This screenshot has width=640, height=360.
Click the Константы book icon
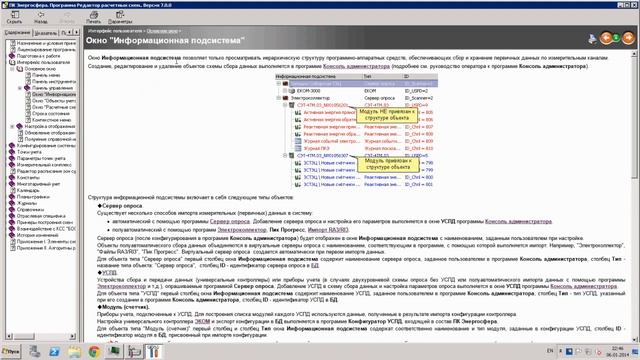[12, 178]
